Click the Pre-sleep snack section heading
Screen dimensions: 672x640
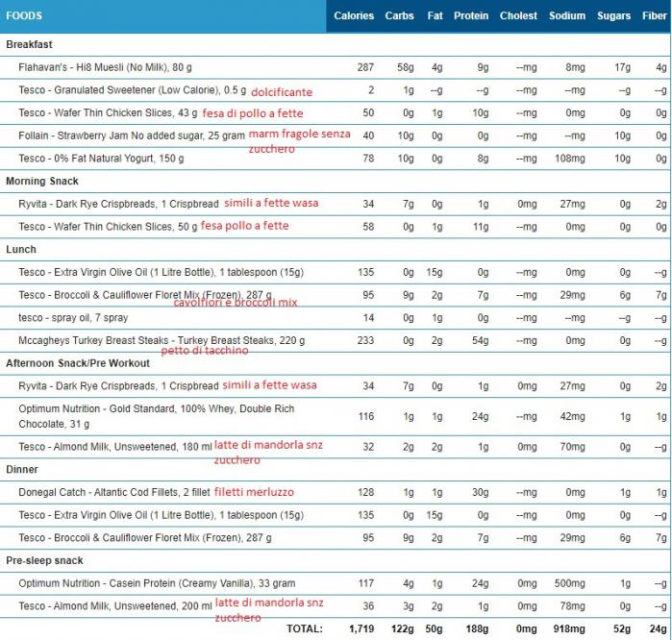coord(44,560)
